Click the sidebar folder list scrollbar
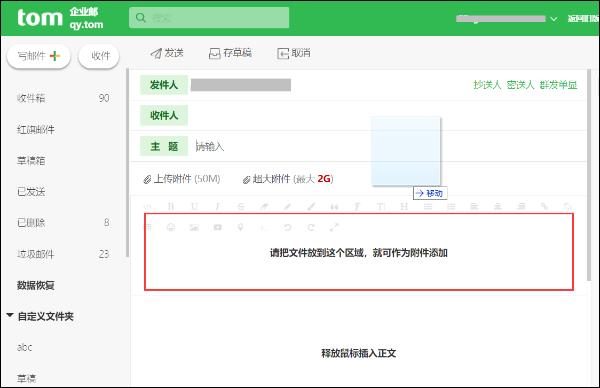Viewport: 600px width, 388px height. (127, 163)
